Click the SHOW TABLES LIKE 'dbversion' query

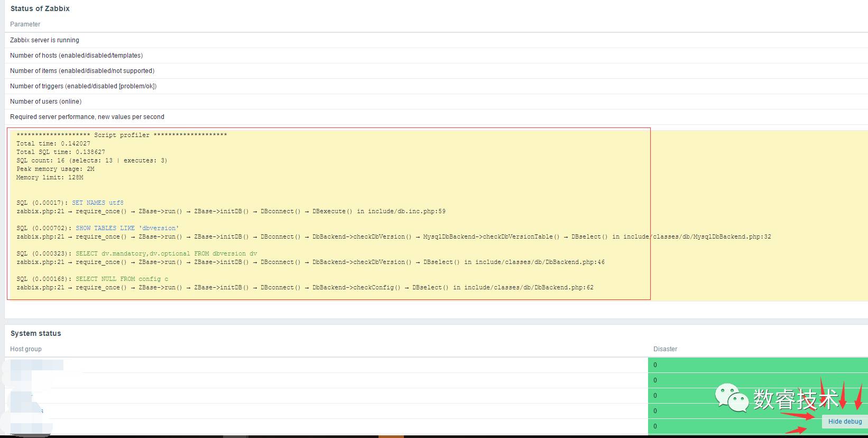pyautogui.click(x=127, y=228)
